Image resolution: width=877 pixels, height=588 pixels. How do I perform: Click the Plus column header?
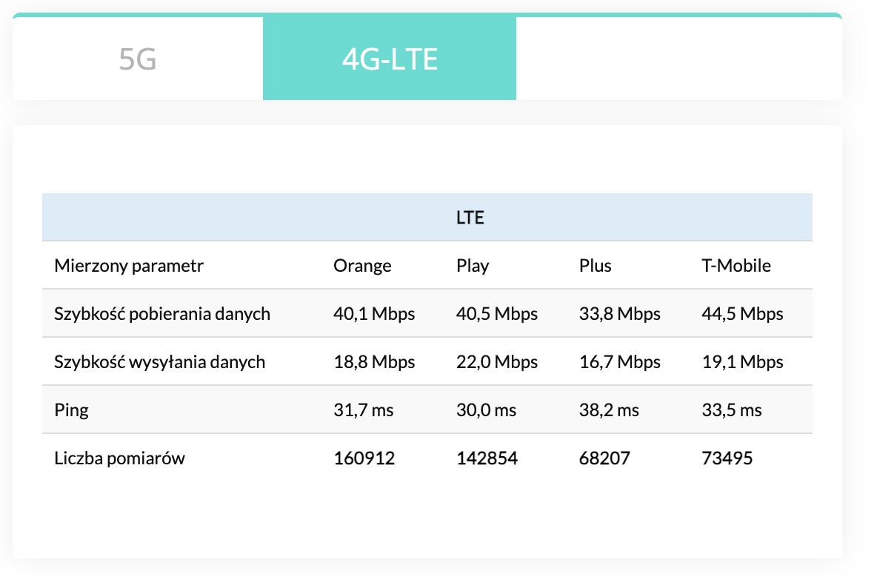click(596, 266)
